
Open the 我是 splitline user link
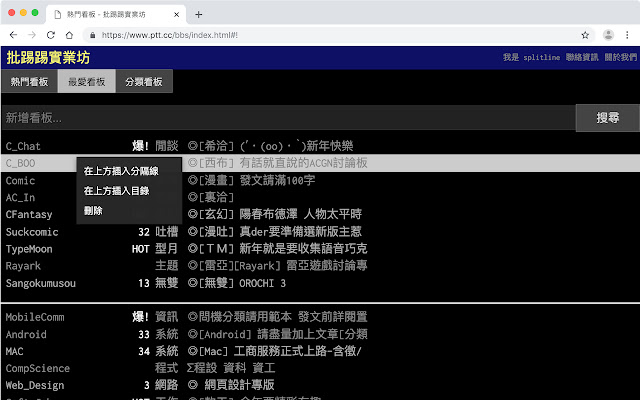coord(531,57)
